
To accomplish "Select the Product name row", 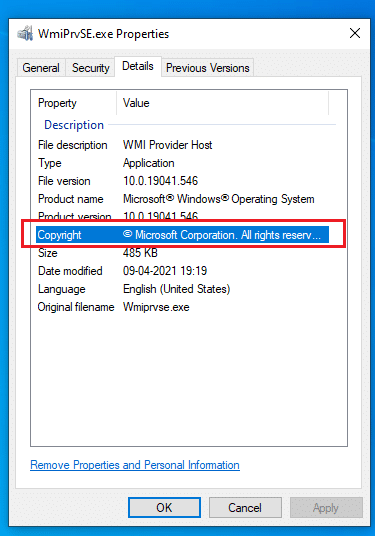I will click(x=183, y=199).
